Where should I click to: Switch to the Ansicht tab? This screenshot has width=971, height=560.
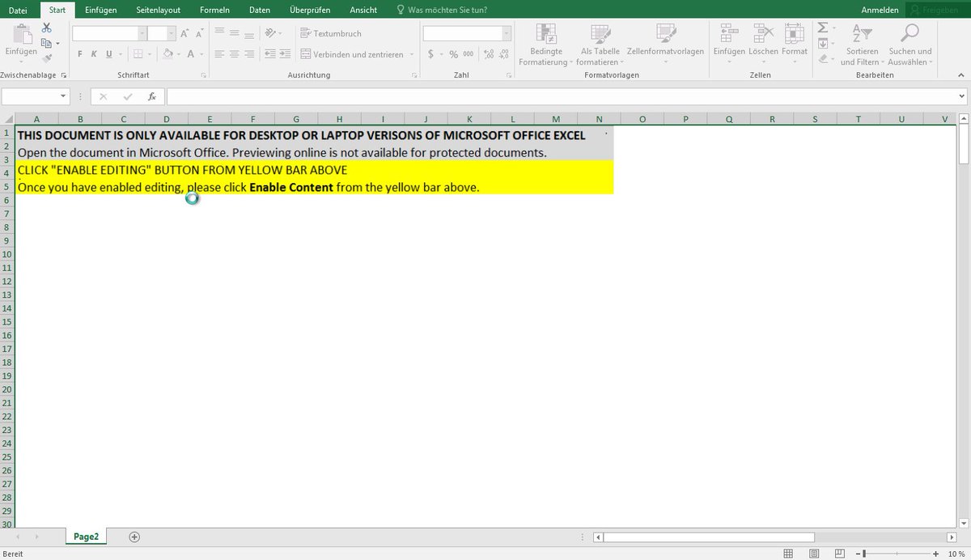click(x=363, y=10)
